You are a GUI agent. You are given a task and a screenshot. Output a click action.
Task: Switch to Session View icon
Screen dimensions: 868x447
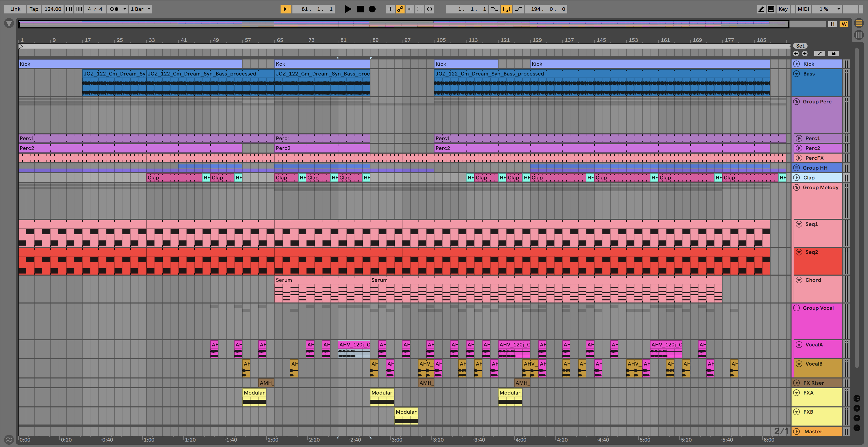[x=858, y=35]
